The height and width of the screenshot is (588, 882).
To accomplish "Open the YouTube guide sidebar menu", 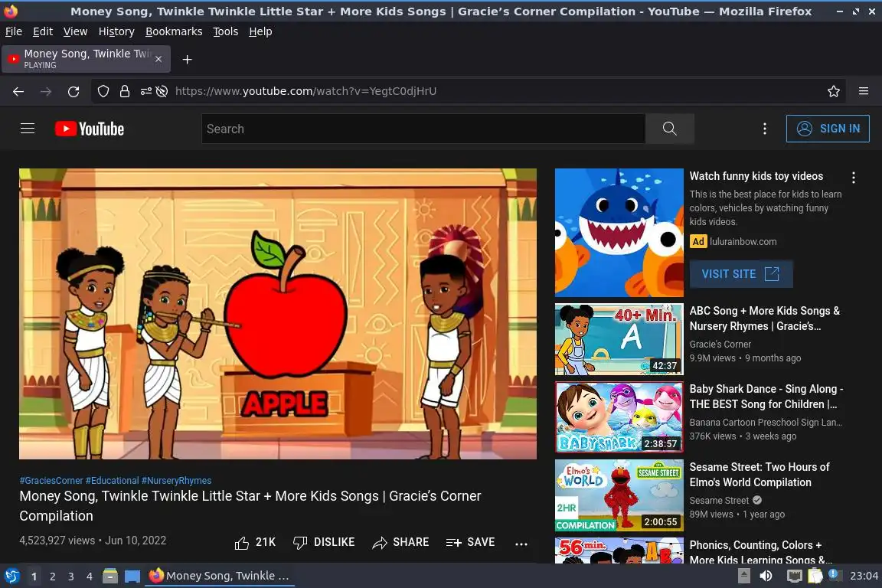I will (x=28, y=129).
